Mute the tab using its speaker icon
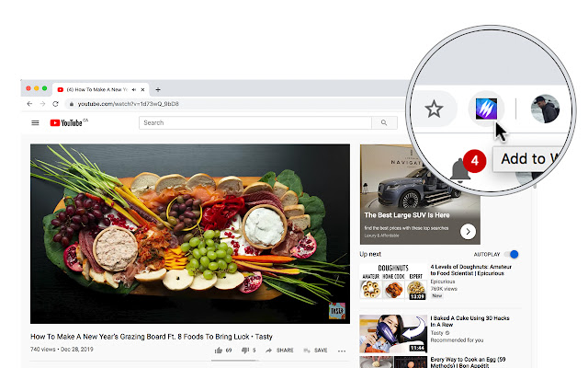The width and height of the screenshot is (588, 368). (x=134, y=90)
